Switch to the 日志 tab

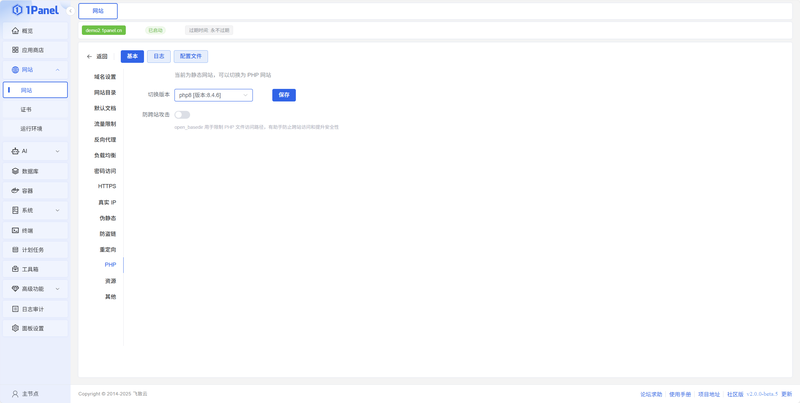159,57
